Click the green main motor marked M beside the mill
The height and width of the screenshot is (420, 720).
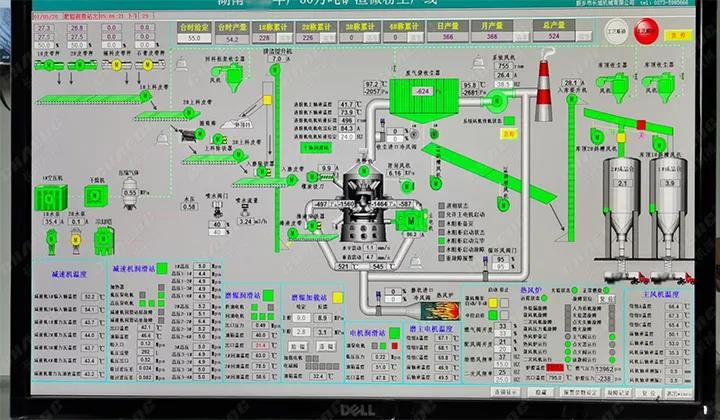[410, 218]
